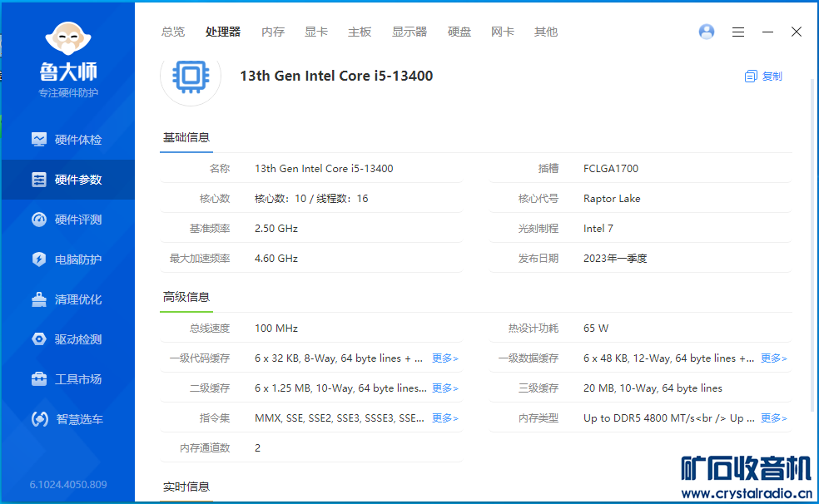
Task: Switch to the 内存 tab
Action: tap(273, 32)
